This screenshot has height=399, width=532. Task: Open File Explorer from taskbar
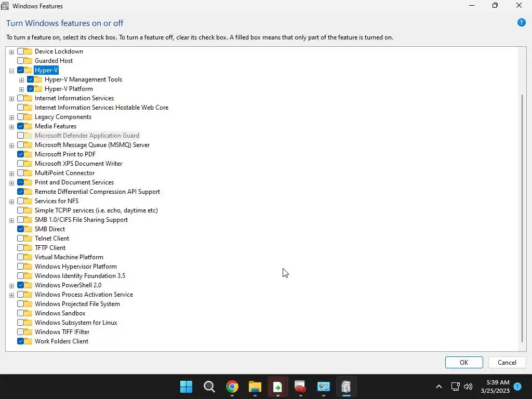coord(255,387)
